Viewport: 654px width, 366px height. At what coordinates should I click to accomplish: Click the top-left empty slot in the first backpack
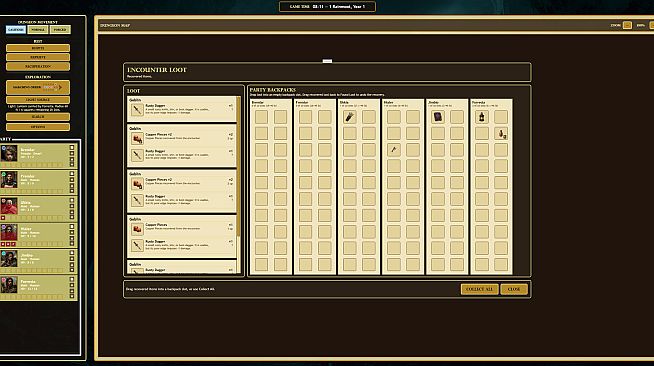(262, 117)
